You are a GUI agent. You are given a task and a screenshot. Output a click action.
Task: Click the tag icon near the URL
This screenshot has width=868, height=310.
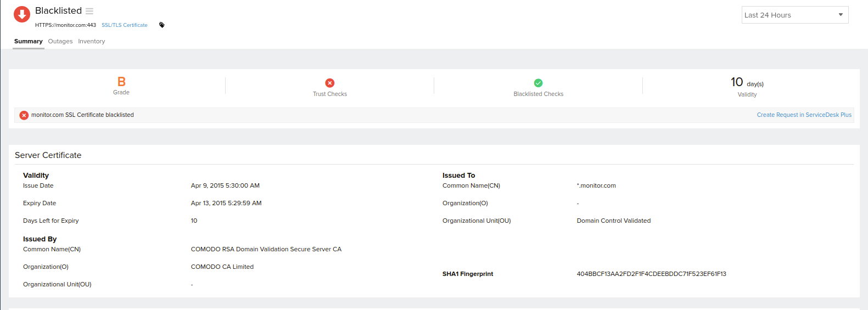point(162,25)
